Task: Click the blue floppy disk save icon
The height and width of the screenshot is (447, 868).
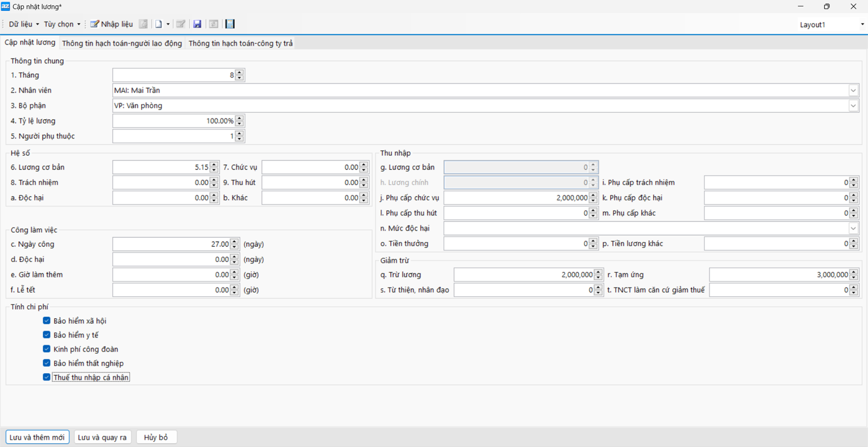Action: click(197, 24)
